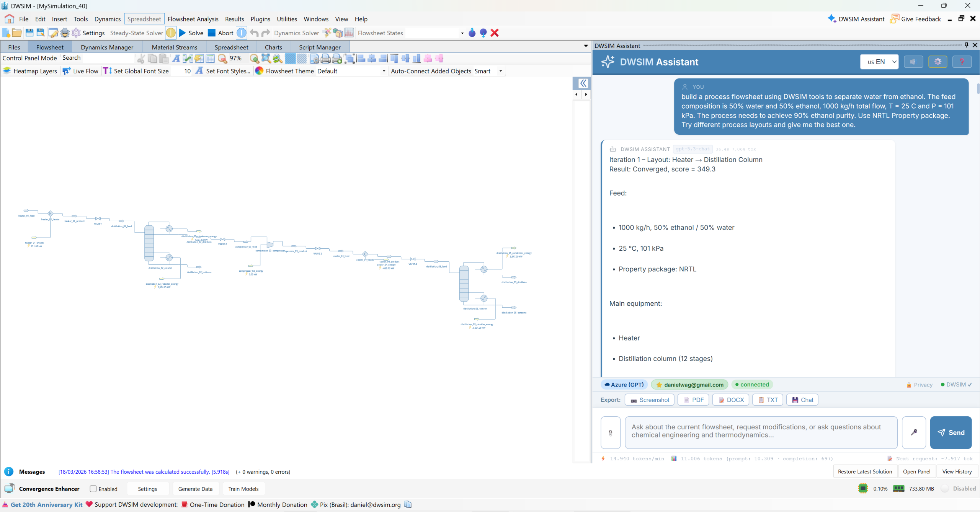Toggle the assistant speaker mute button
Viewport: 980px width, 512px height.
[913, 62]
